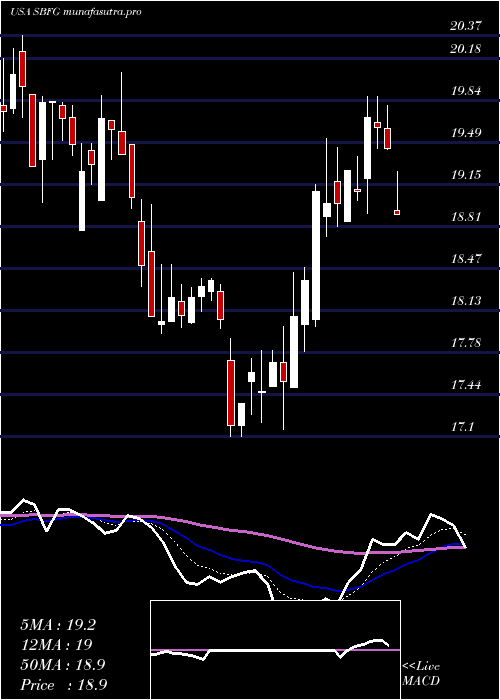Click the 19.84 price label
Image resolution: width=500 pixels, height=700 pixels.
point(466,91)
